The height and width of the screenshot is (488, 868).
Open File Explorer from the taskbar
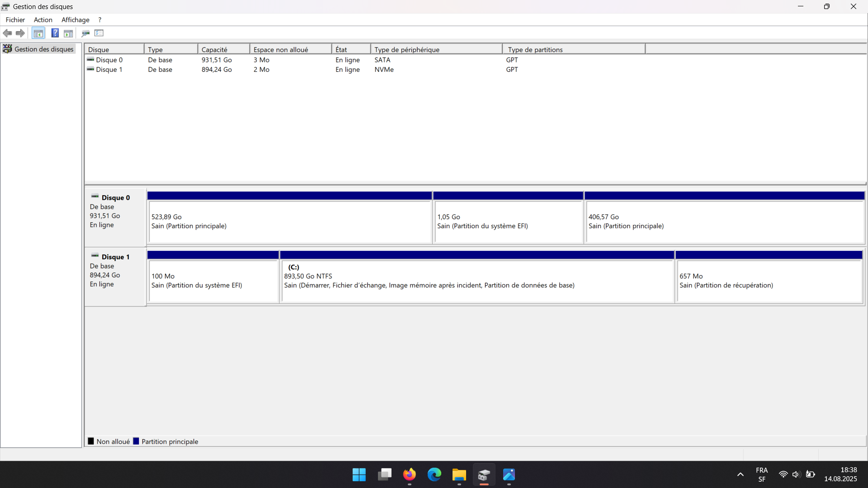(x=459, y=474)
